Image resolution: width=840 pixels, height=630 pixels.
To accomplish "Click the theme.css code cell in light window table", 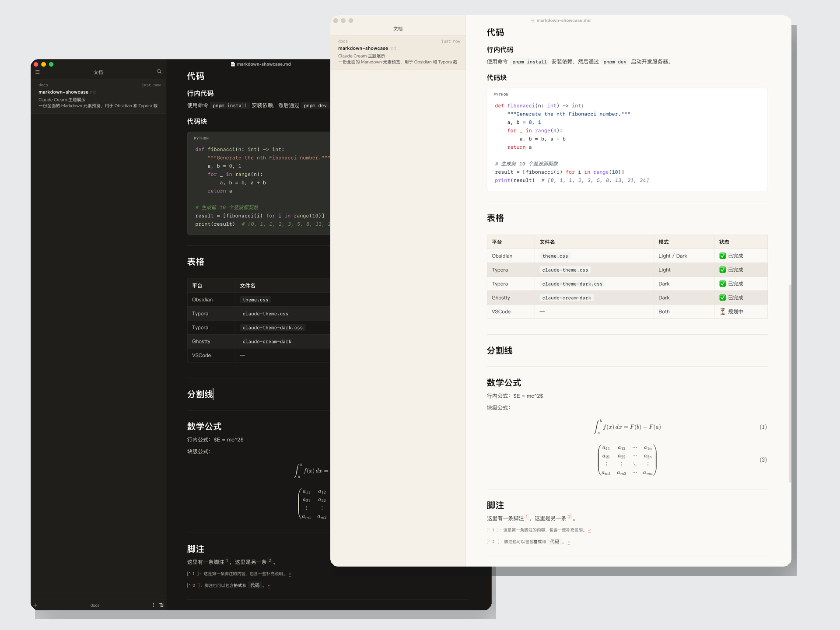I will (555, 256).
